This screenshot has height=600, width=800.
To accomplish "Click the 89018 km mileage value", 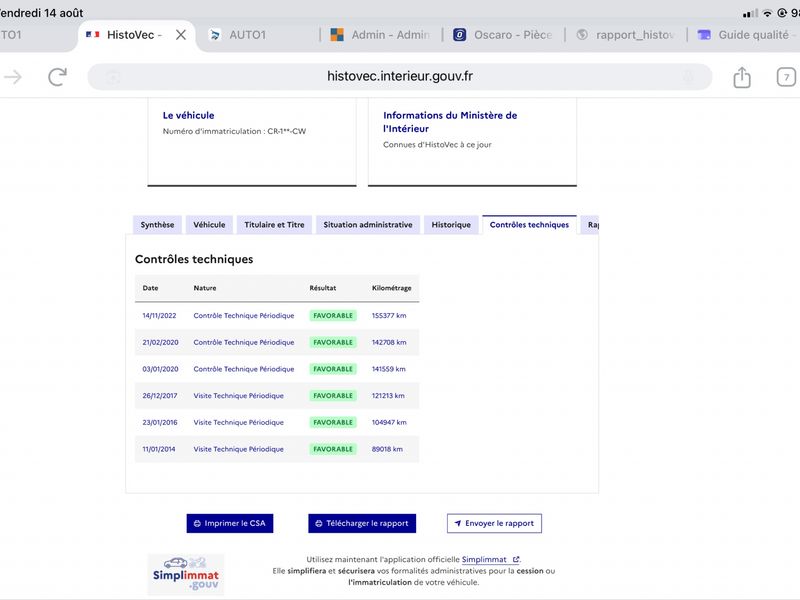I will pyautogui.click(x=387, y=449).
